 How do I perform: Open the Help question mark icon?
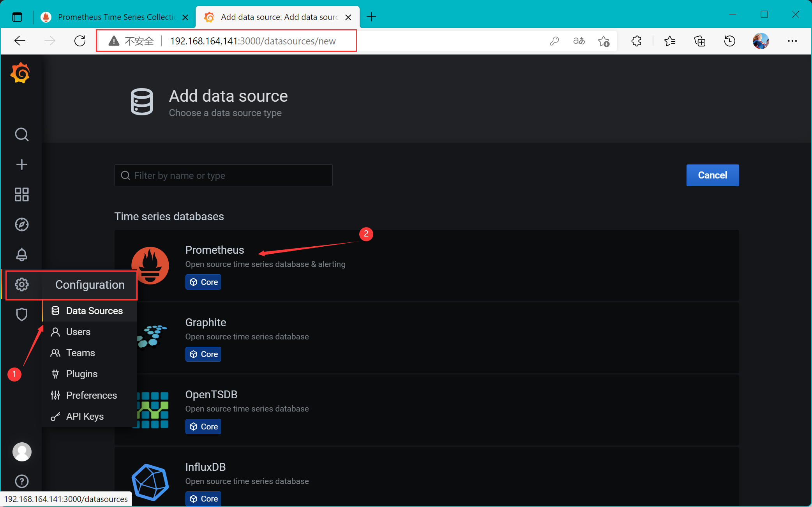point(21,481)
